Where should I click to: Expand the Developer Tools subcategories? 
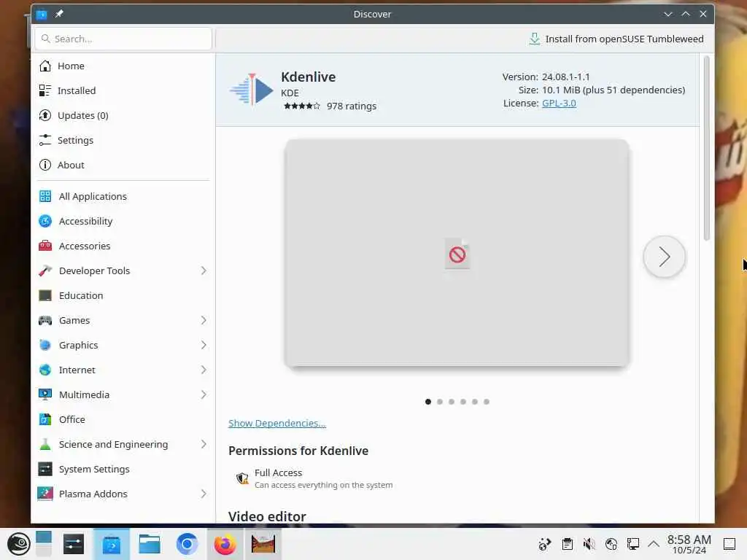click(204, 271)
